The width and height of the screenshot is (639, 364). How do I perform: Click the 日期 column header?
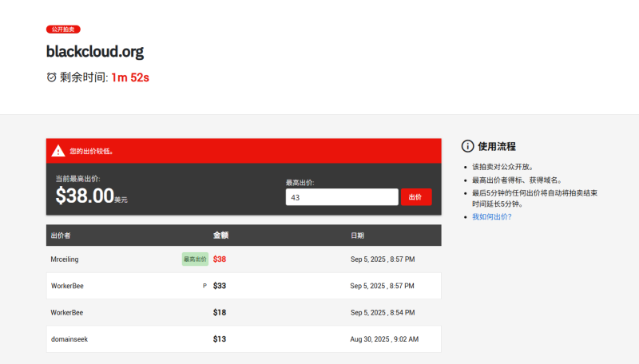point(357,235)
